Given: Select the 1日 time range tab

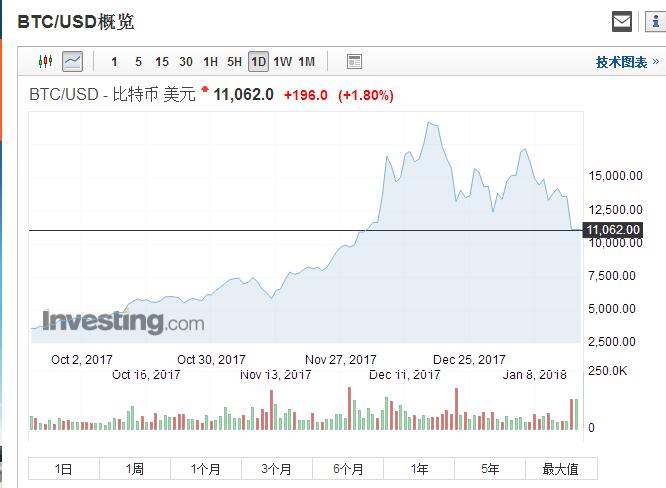Looking at the screenshot, I should (63, 468).
